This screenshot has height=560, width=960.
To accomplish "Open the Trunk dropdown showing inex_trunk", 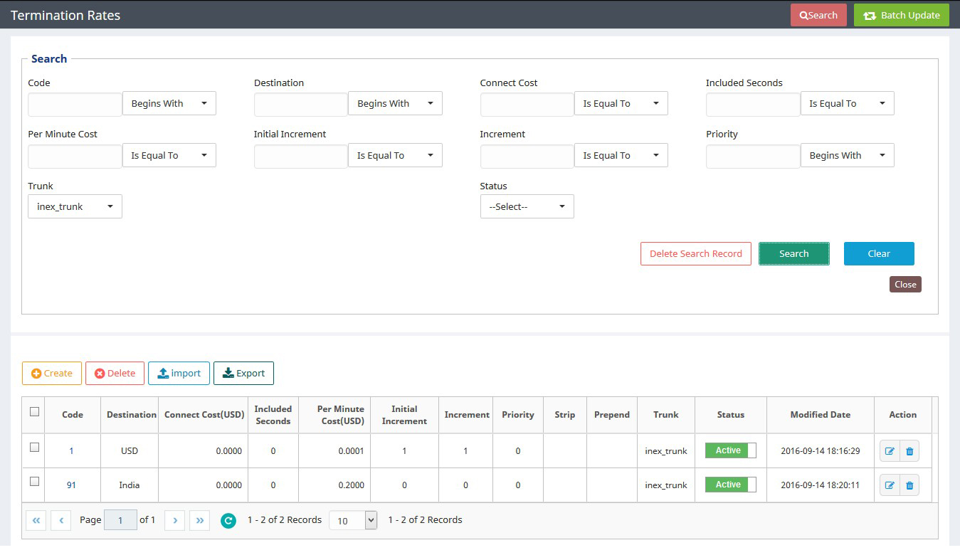I will pos(75,206).
